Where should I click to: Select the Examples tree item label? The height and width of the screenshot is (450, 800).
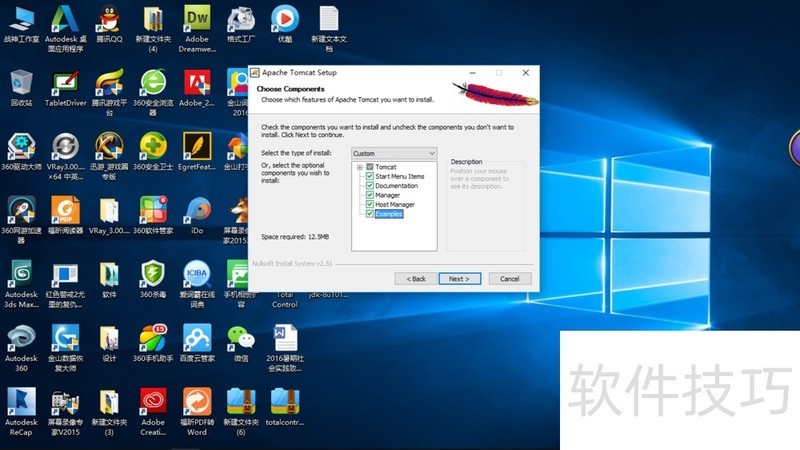389,214
